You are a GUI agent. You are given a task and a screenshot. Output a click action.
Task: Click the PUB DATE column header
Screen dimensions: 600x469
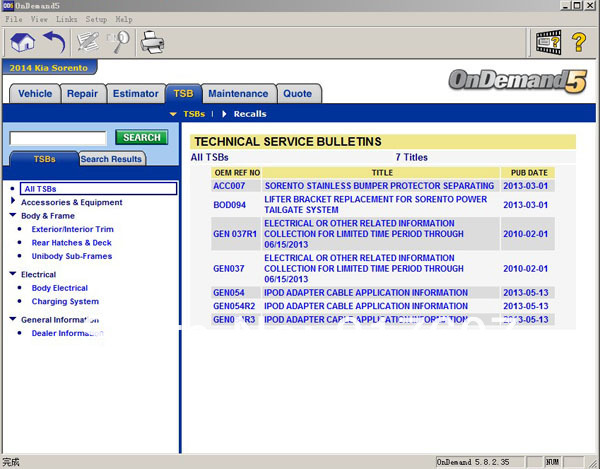tap(529, 173)
